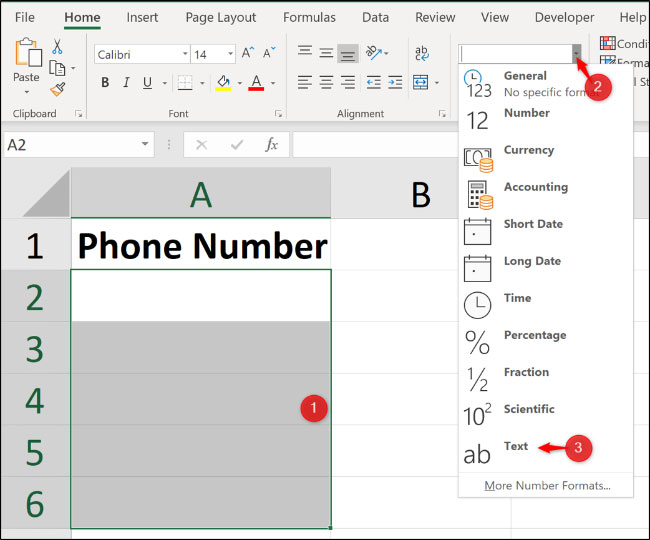This screenshot has height=540, width=650.
Task: Apply red font color
Action: tap(256, 82)
